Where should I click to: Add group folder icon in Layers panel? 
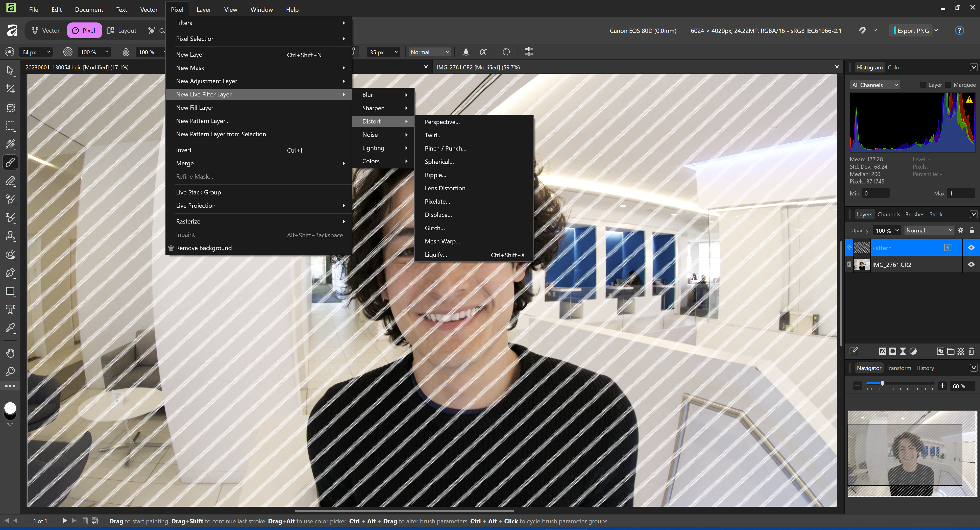coord(951,351)
